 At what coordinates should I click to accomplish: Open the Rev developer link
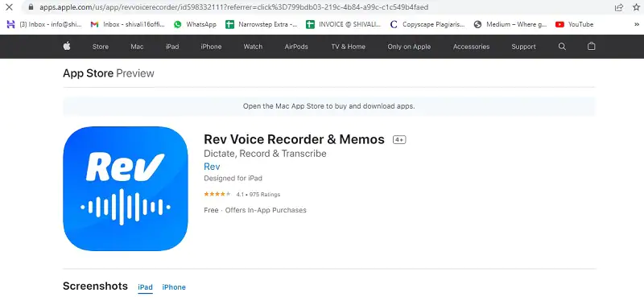point(212,167)
